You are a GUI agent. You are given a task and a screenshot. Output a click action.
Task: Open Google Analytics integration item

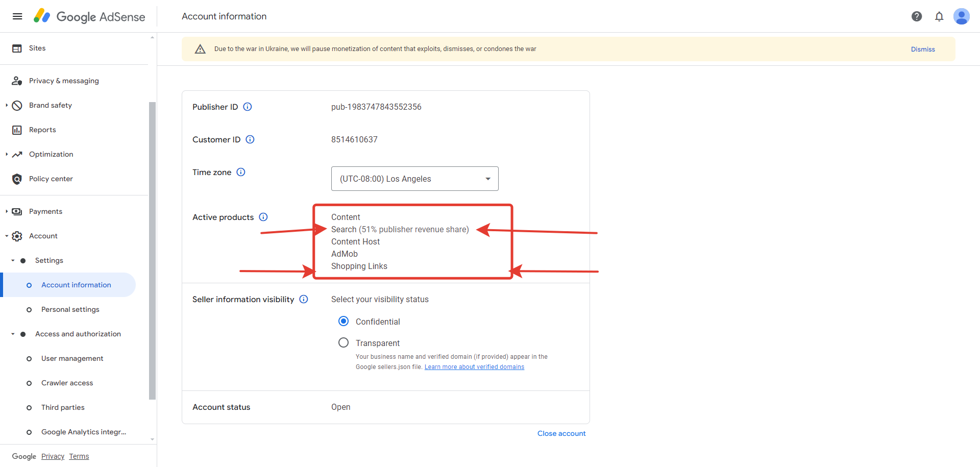(84, 432)
